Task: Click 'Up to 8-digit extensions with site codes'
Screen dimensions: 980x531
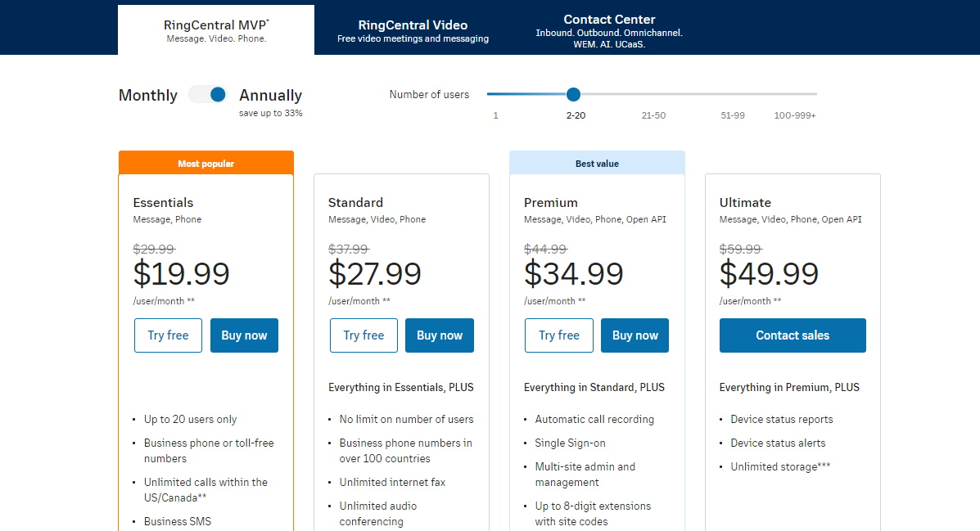Action: pos(593,514)
